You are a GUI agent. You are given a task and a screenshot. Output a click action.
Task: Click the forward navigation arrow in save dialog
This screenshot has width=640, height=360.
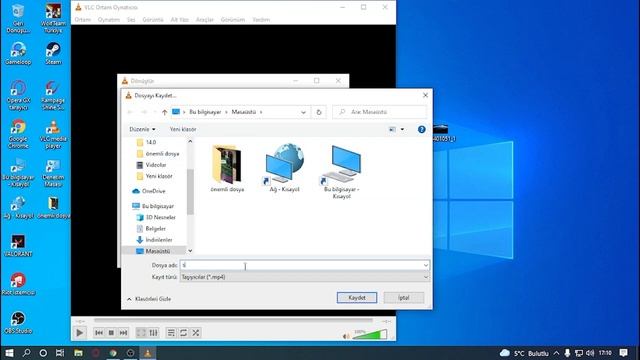[x=144, y=112]
